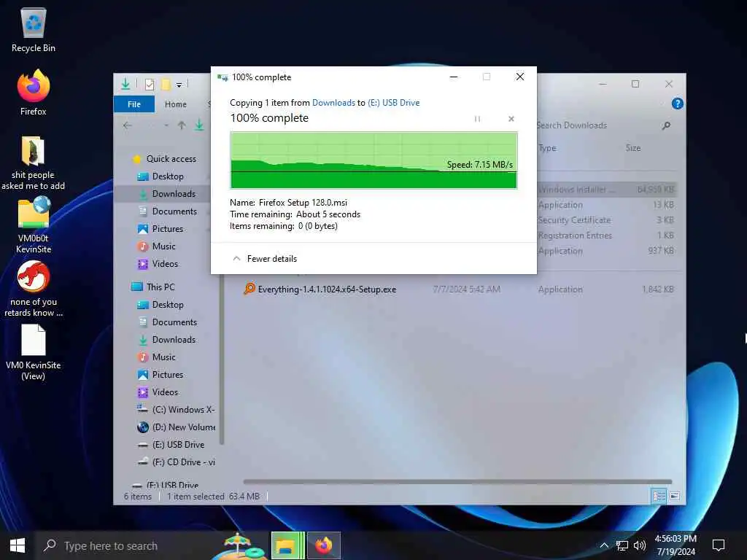Select Music under Quick access
Screen dimensions: 747x560
pyautogui.click(x=157, y=246)
